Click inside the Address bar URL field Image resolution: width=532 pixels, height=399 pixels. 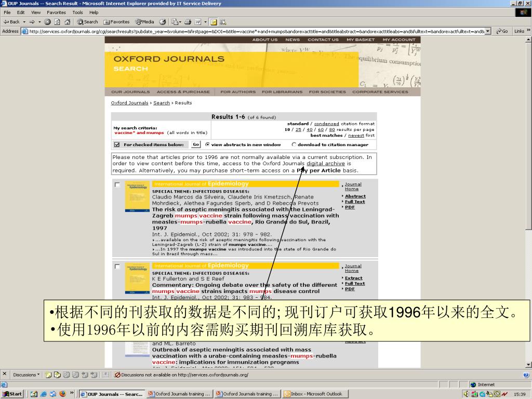pyautogui.click(x=257, y=31)
